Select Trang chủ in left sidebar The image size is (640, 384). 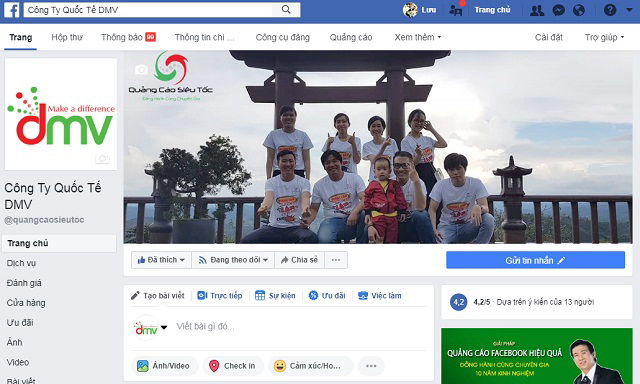(59, 243)
